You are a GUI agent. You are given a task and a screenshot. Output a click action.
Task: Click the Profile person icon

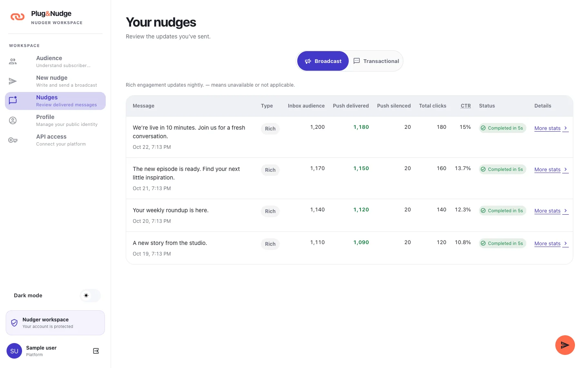point(13,120)
